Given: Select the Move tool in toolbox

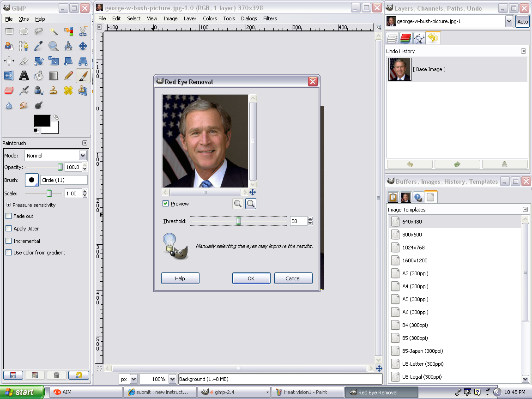Looking at the screenshot, I should click(83, 46).
